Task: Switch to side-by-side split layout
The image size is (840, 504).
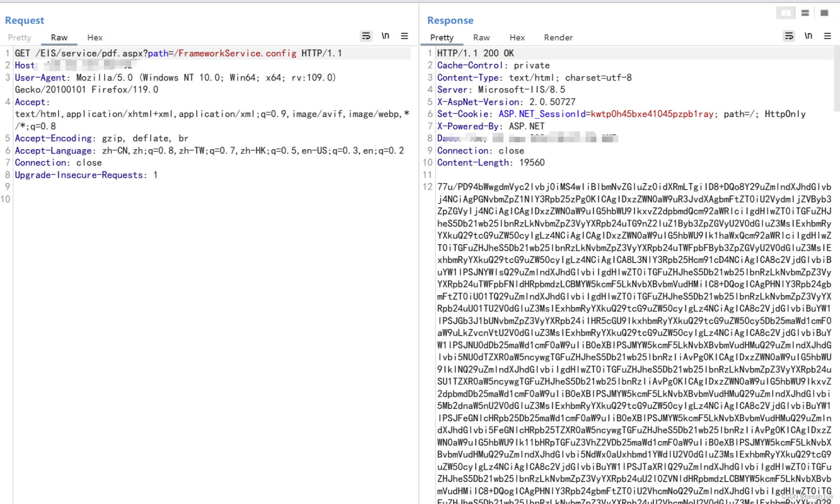Action: click(x=786, y=13)
